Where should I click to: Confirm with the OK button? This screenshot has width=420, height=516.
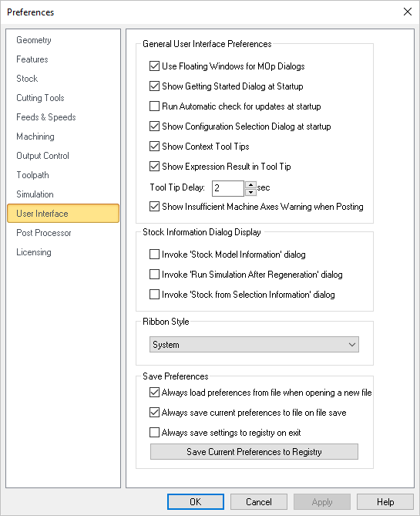pos(196,502)
